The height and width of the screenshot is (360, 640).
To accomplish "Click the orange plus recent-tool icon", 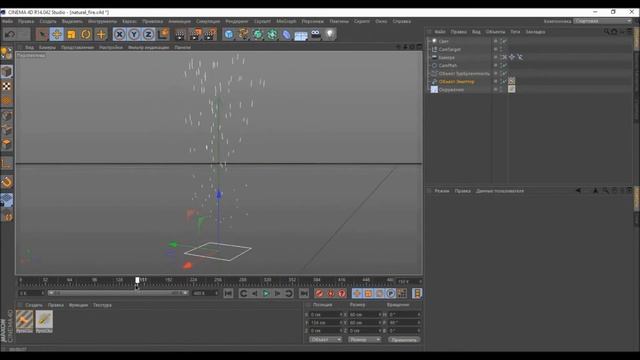I will (101, 34).
